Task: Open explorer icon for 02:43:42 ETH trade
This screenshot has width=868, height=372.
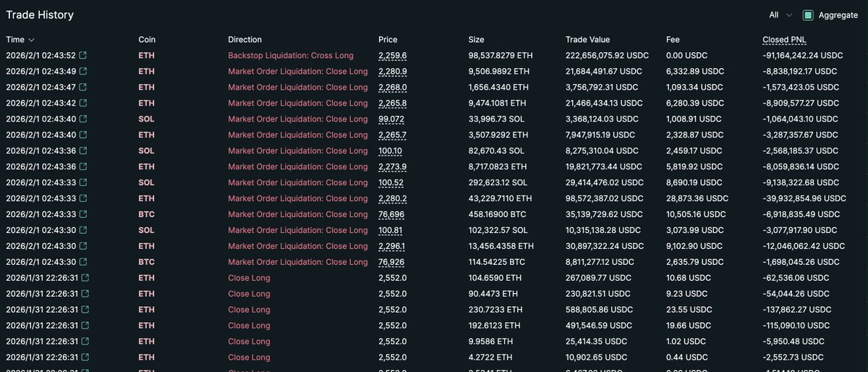Action: (x=83, y=103)
